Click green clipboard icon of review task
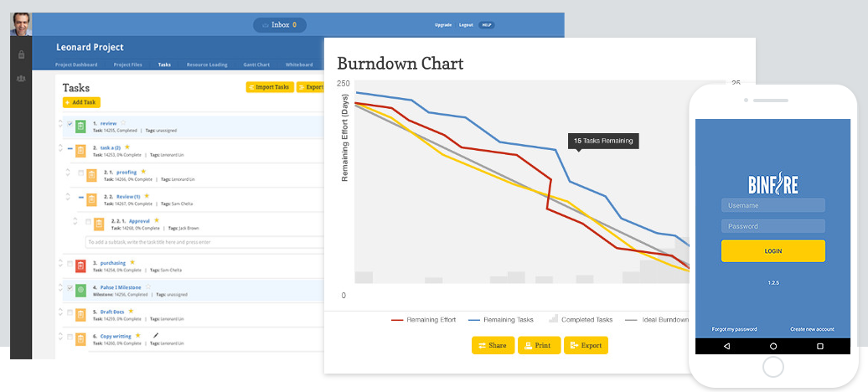Screen dimensions: 868x392 (x=80, y=126)
